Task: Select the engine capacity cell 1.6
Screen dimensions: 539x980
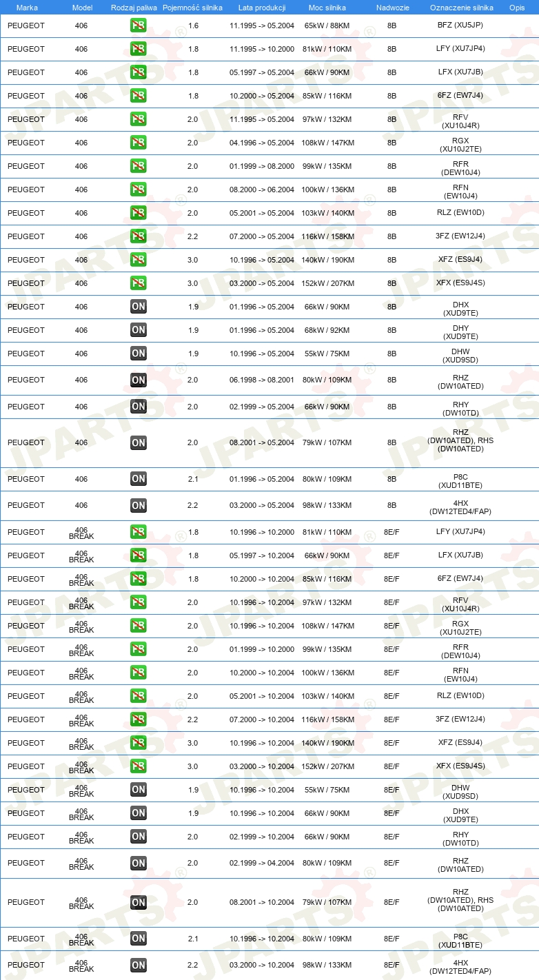Action: pos(193,25)
